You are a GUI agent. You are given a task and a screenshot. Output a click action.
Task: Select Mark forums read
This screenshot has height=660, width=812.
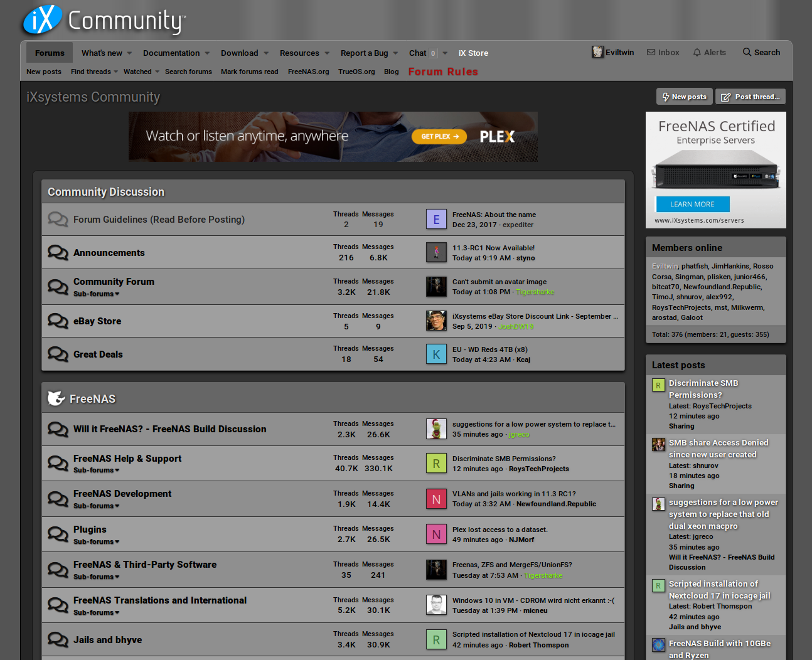tap(249, 72)
